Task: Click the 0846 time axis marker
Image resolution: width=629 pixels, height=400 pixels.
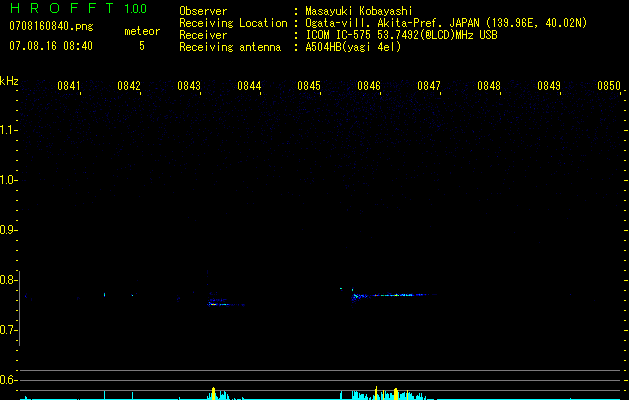Action: pyautogui.click(x=369, y=86)
